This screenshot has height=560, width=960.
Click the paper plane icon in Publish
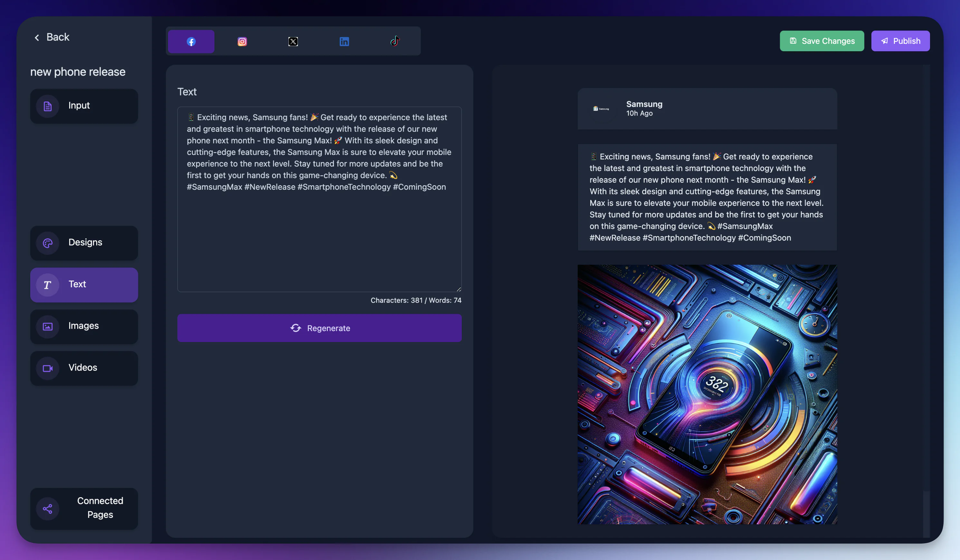tap(885, 41)
